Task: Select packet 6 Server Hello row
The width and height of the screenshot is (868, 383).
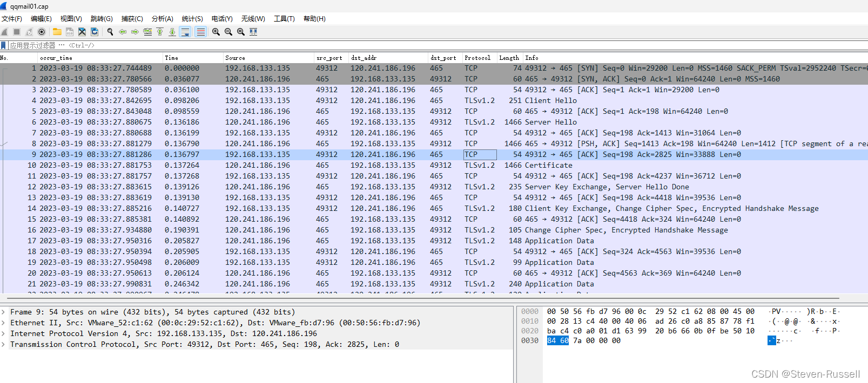Action: tap(434, 122)
